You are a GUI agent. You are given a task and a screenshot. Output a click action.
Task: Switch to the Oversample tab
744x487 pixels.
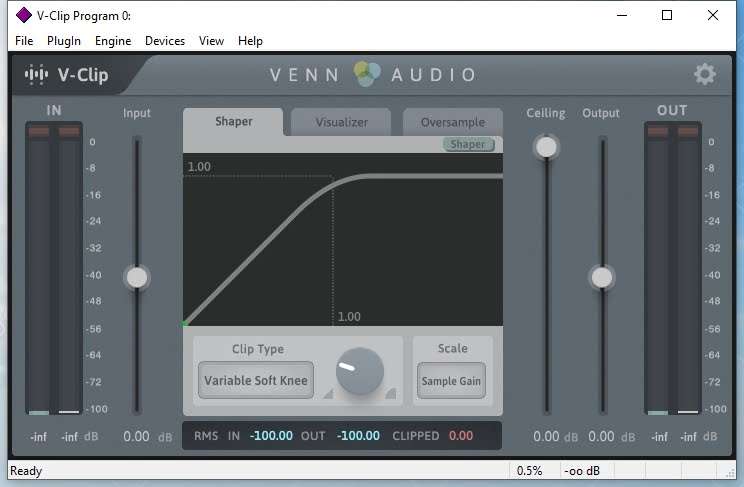(453, 122)
